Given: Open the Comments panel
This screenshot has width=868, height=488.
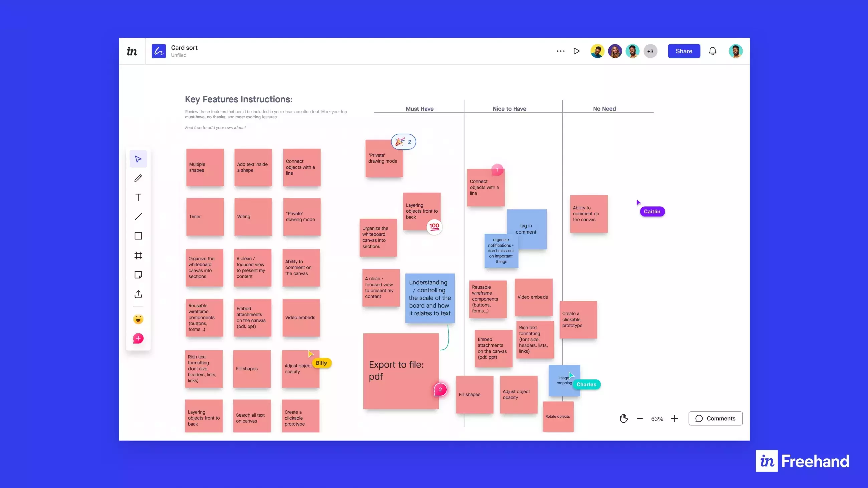Looking at the screenshot, I should [715, 418].
